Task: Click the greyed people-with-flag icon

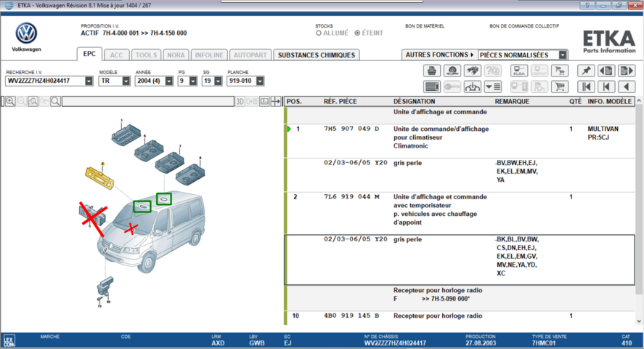Action: 539,87
